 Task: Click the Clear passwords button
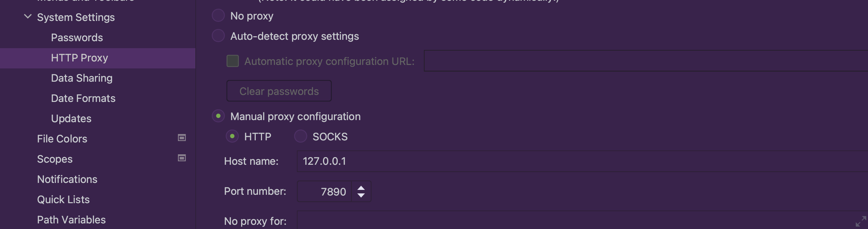[x=279, y=91]
